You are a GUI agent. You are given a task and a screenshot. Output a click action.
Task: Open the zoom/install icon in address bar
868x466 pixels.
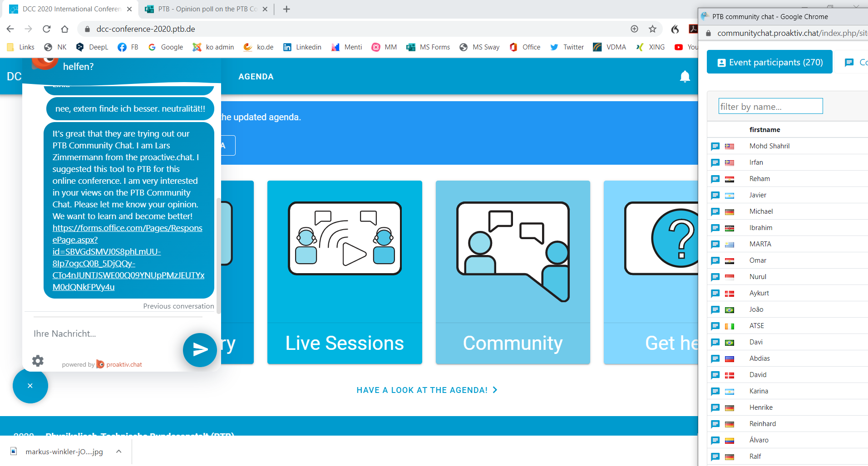[x=634, y=29]
